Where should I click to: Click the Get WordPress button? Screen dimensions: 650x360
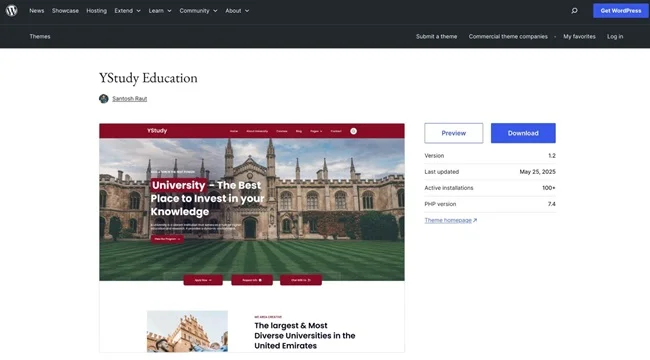click(621, 11)
